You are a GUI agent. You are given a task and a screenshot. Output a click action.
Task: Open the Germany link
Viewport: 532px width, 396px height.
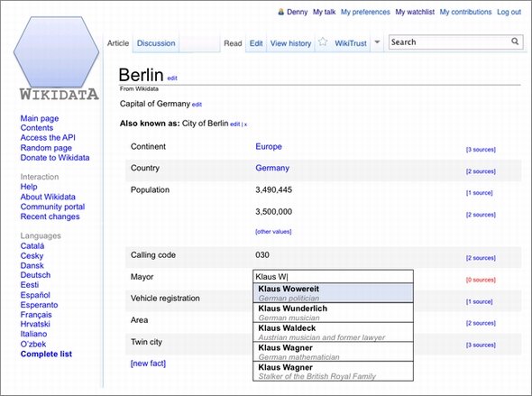click(x=272, y=168)
